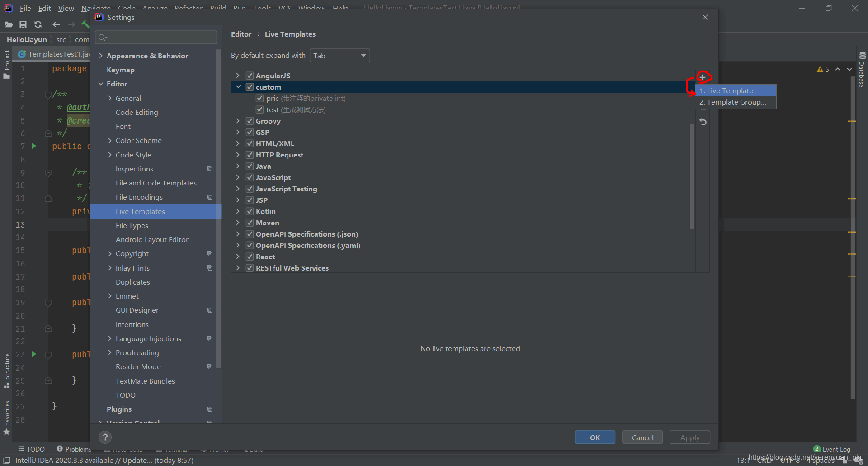Disable the Groovy template group checkbox
The height and width of the screenshot is (466, 868).
pos(250,121)
